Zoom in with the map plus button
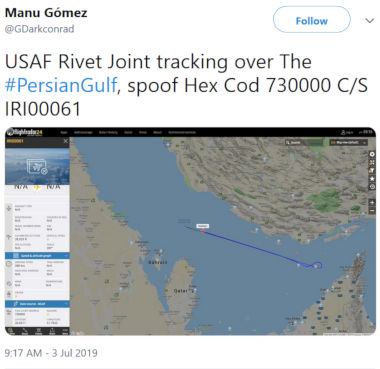 [x=372, y=203]
